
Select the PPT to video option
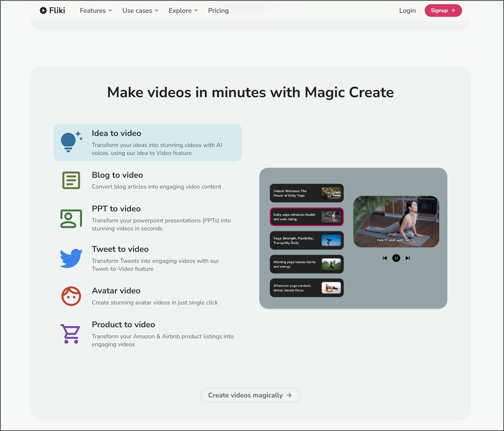pyautogui.click(x=147, y=218)
